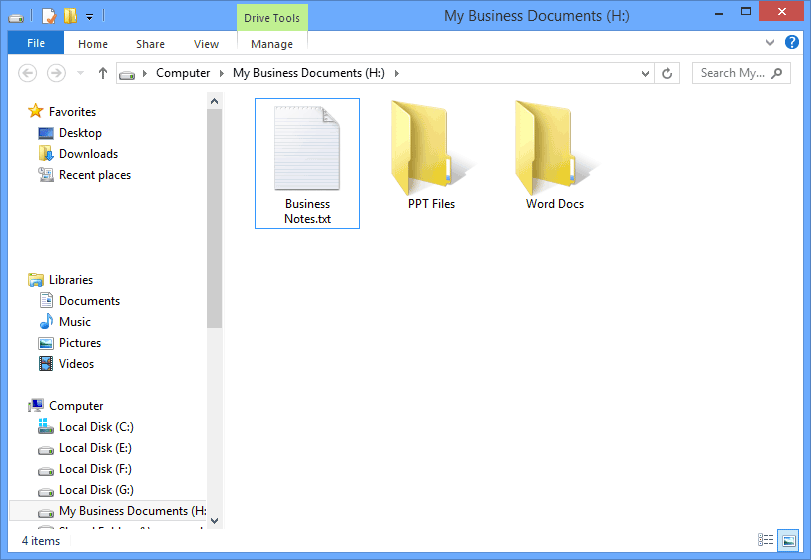Click the Forward navigation arrow

click(56, 73)
